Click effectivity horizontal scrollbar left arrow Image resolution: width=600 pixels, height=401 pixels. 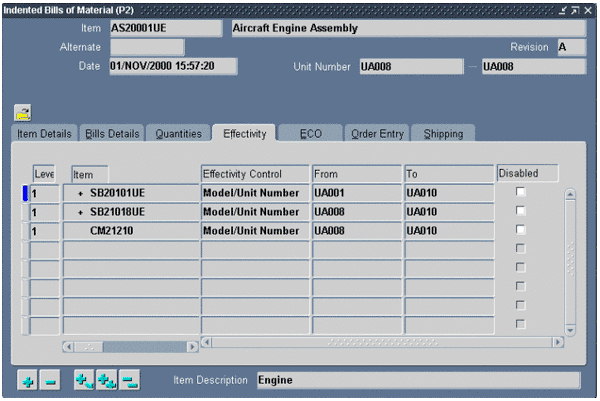pos(206,342)
